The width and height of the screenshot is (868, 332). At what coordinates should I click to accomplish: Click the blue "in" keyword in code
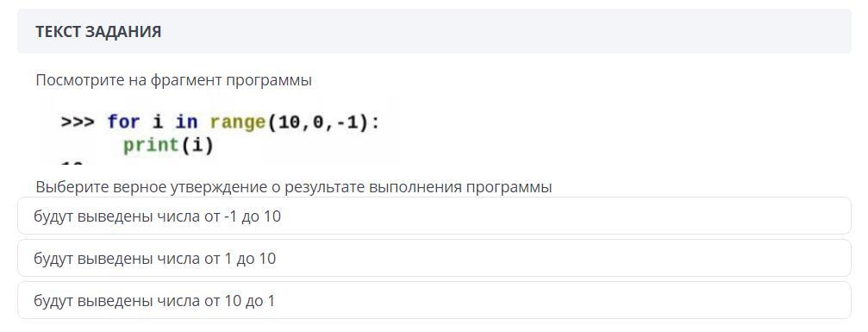tap(186, 122)
